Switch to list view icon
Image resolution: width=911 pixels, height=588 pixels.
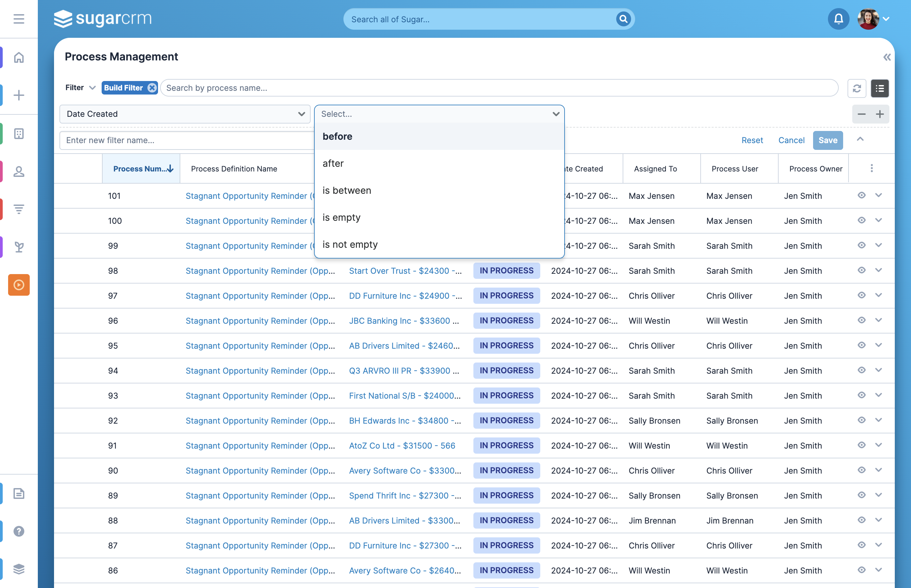coord(880,88)
